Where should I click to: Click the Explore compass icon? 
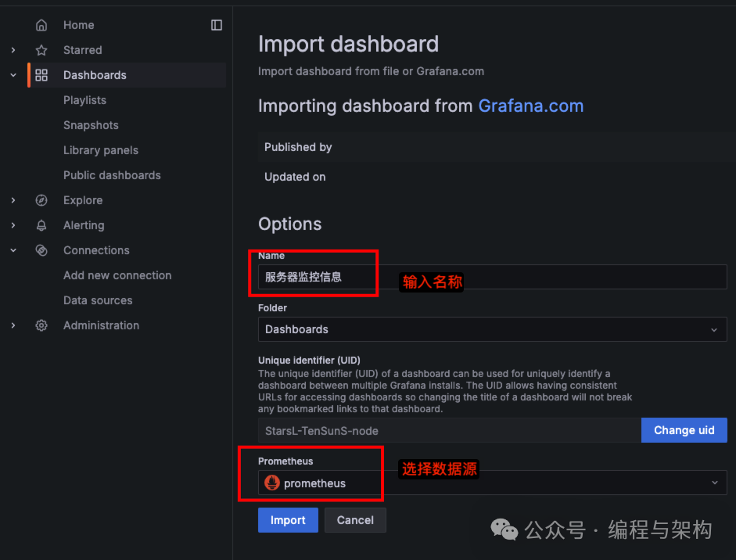[x=41, y=200]
